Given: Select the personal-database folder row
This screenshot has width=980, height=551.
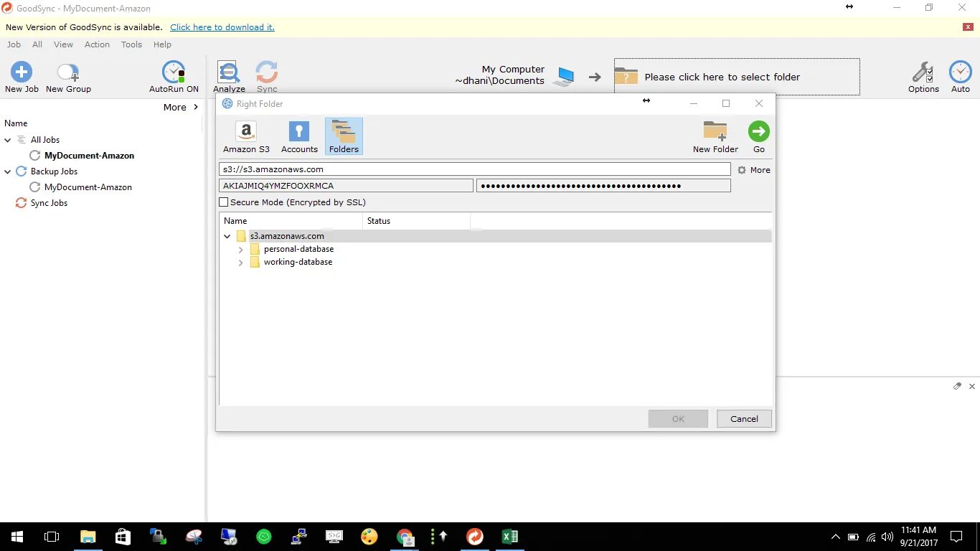Looking at the screenshot, I should click(298, 249).
